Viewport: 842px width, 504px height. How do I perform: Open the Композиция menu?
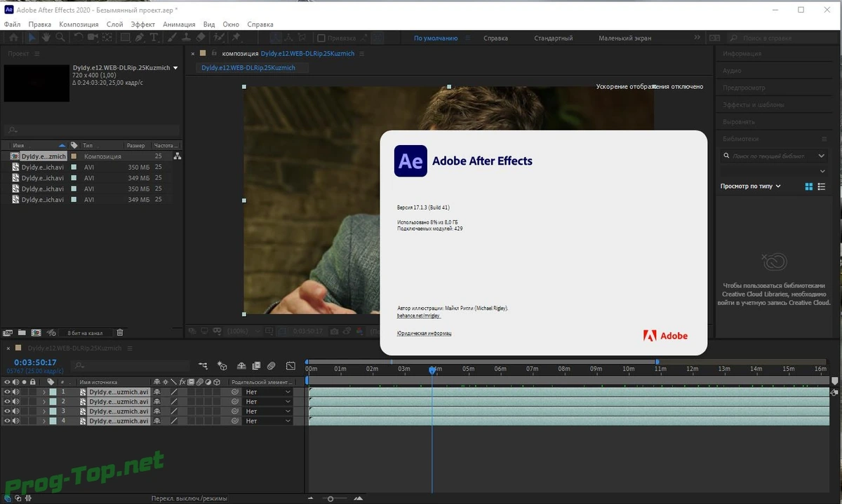(x=79, y=25)
